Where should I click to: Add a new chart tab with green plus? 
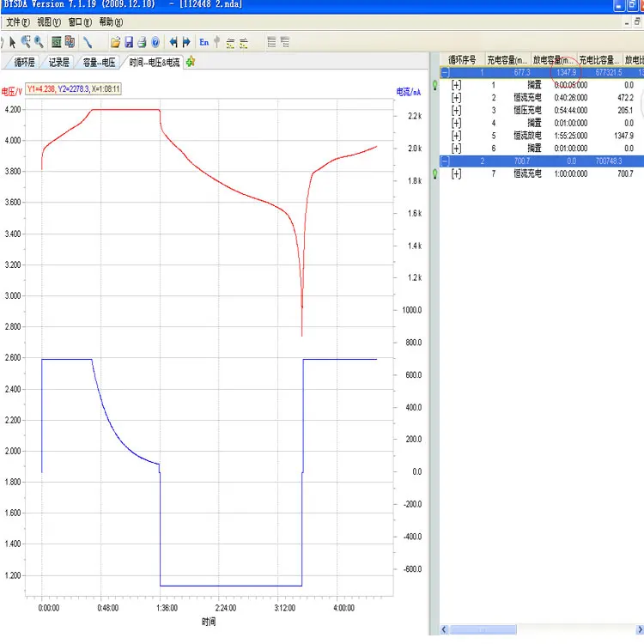190,62
